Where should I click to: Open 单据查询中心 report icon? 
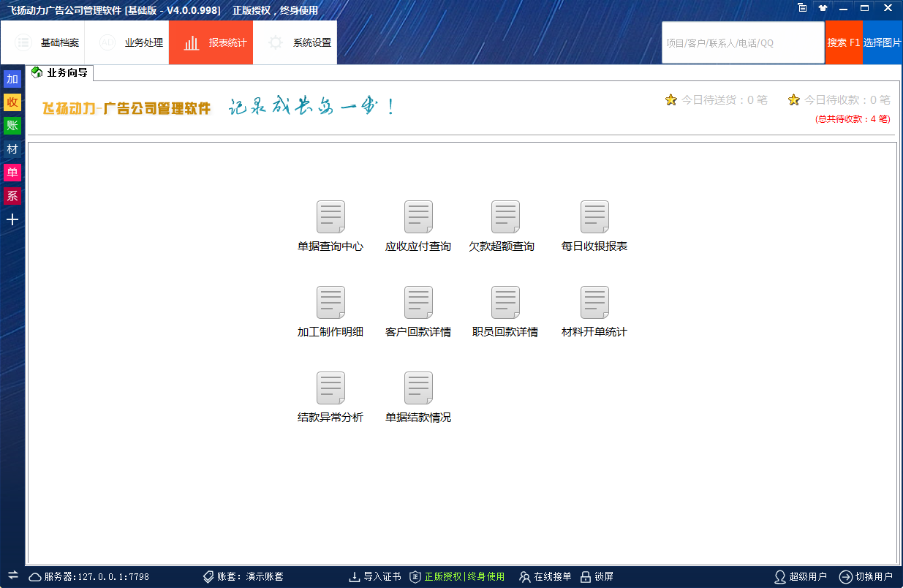330,218
